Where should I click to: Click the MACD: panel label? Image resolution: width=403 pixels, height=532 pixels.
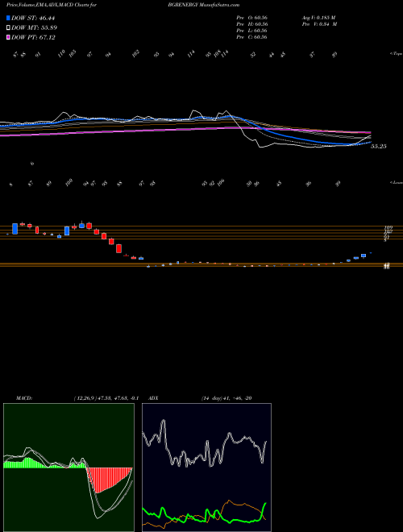click(x=24, y=398)
